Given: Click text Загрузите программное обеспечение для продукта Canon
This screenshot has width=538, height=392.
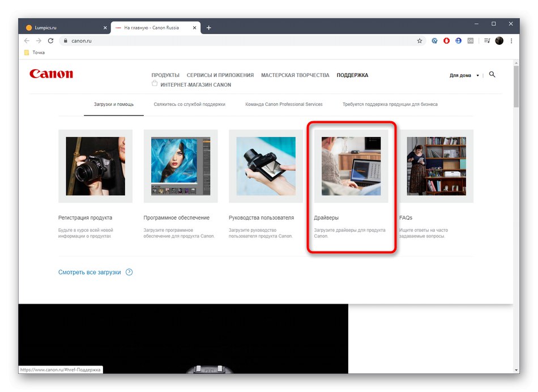Looking at the screenshot, I should coord(179,233).
